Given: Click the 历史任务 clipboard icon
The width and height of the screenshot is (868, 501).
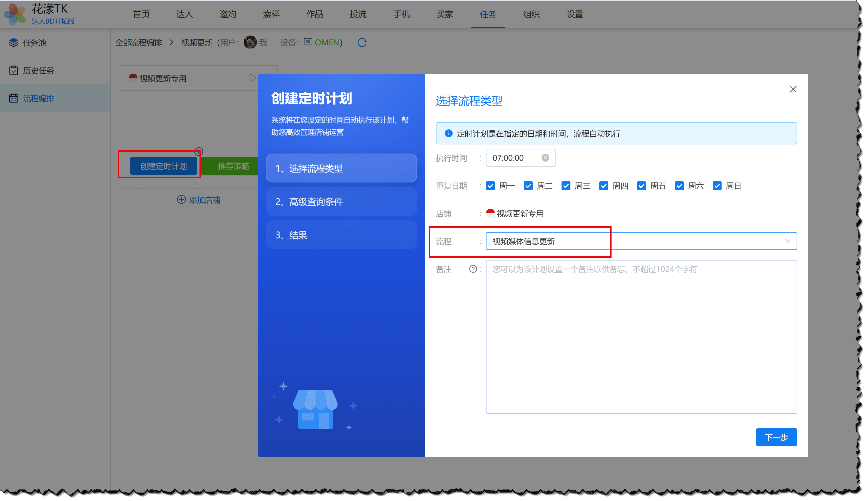Looking at the screenshot, I should pyautogui.click(x=13, y=70).
